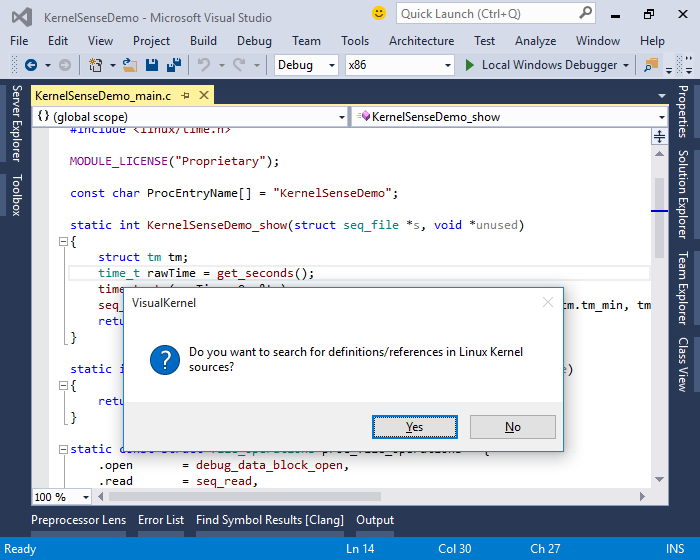Click the vertical scrollbar down arrow

pyautogui.click(x=659, y=479)
